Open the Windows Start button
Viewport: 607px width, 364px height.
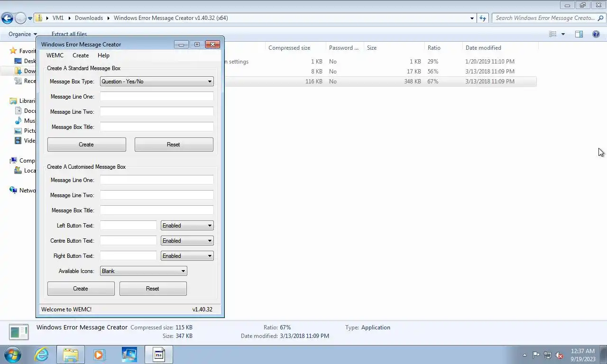coord(13,355)
